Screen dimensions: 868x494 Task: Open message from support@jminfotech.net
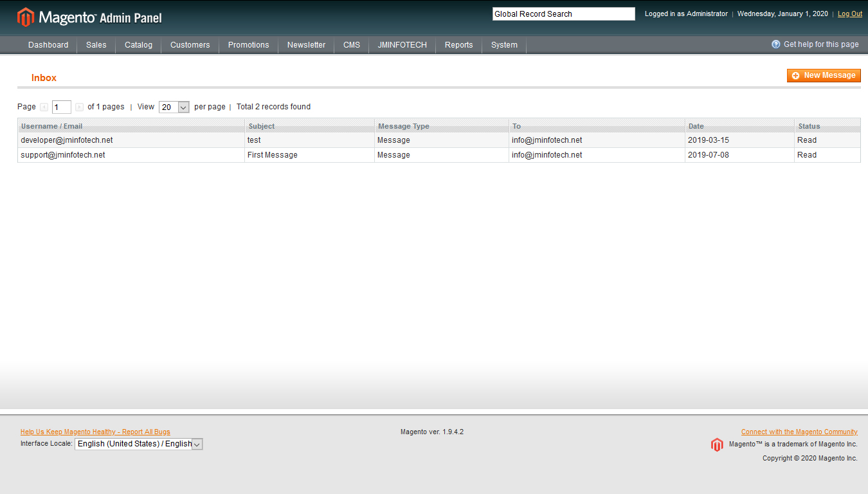(x=63, y=155)
